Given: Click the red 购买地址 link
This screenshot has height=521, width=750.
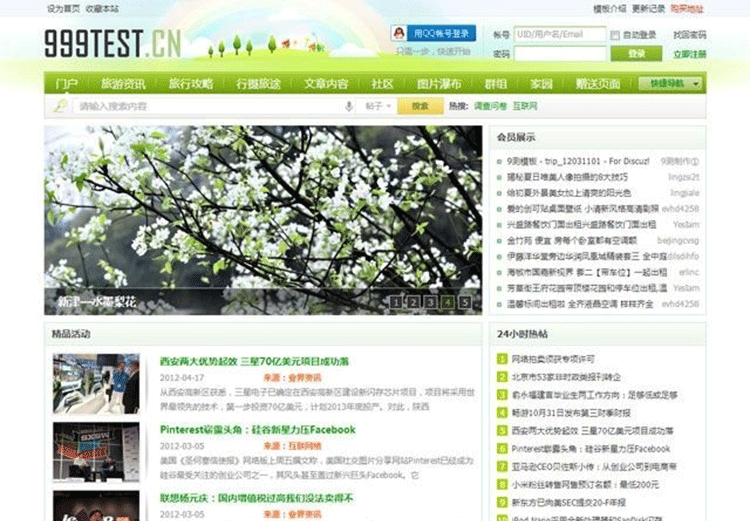Looking at the screenshot, I should [x=687, y=9].
